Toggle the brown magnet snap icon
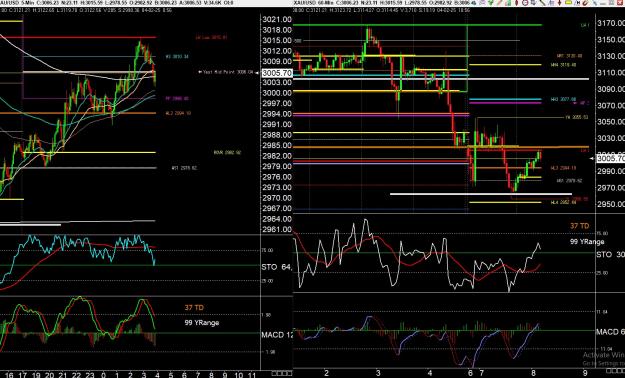Image resolution: width=625 pixels, height=378 pixels. click(x=585, y=2)
